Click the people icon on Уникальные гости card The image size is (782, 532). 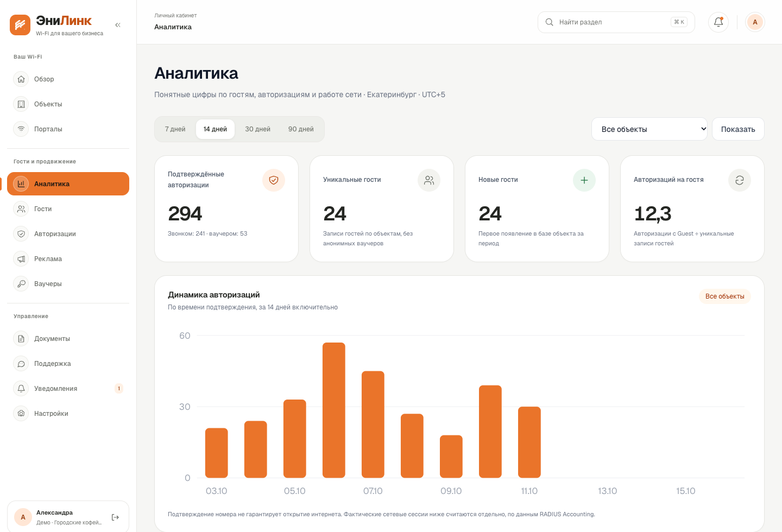[x=429, y=180]
